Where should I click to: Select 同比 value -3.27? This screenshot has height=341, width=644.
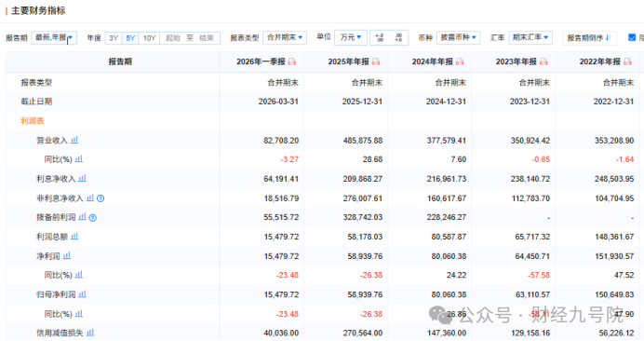coord(289,159)
